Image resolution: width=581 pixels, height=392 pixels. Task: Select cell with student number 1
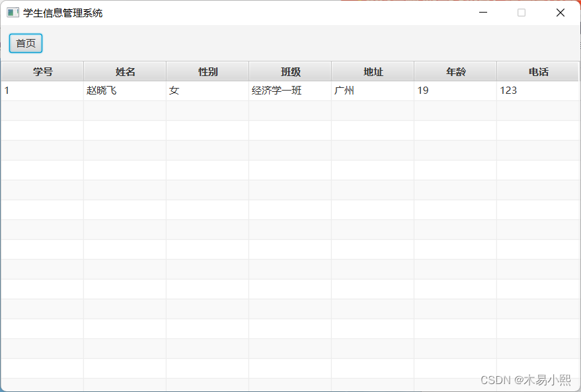[x=42, y=91]
